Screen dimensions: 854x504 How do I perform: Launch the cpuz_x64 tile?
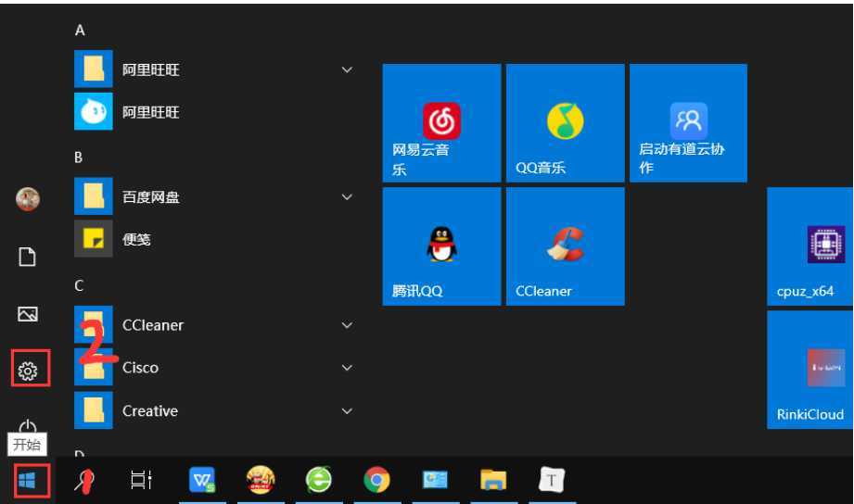tap(809, 246)
